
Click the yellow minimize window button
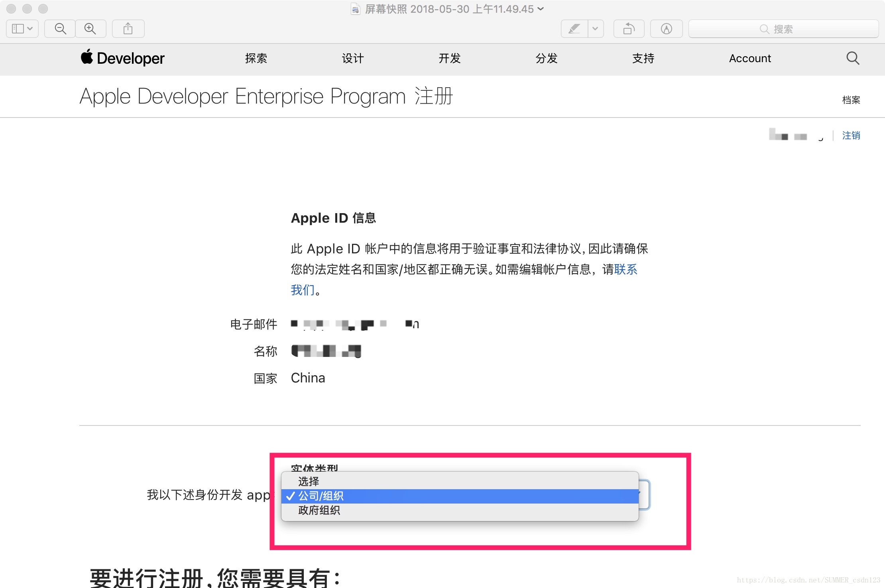click(x=27, y=9)
